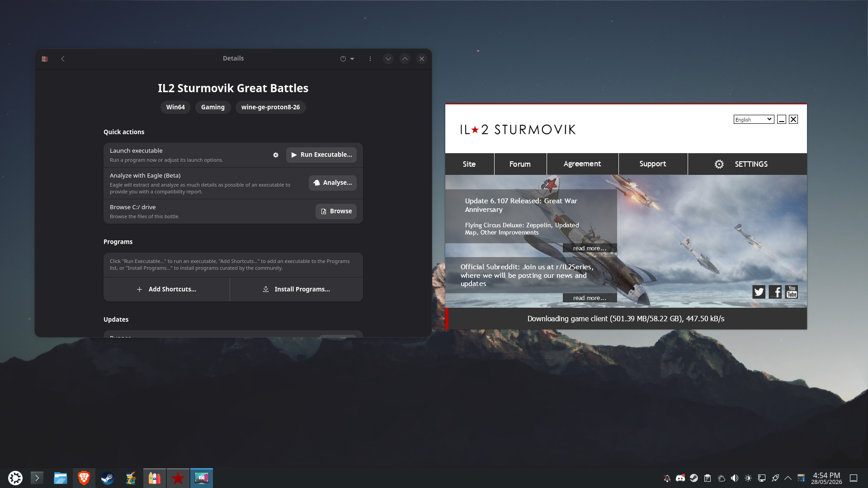Image resolution: width=868 pixels, height=488 pixels.
Task: Open Brave browser from taskbar
Action: click(x=84, y=478)
